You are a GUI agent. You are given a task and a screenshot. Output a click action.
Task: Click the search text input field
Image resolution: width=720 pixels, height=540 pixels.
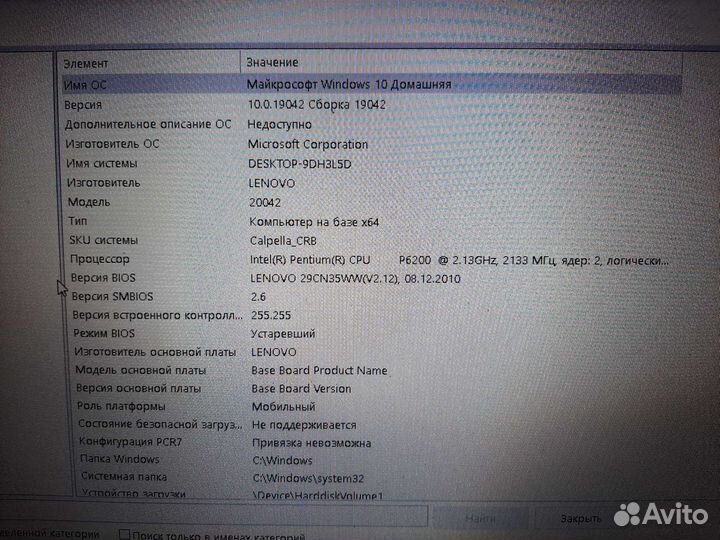click(x=214, y=516)
